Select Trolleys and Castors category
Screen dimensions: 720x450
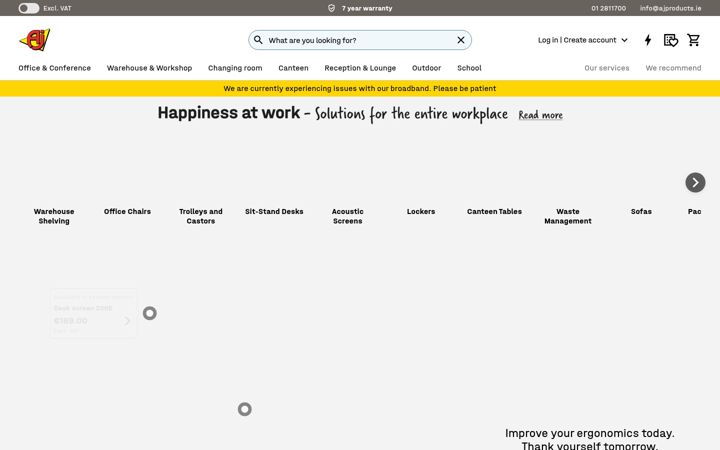[201, 216]
